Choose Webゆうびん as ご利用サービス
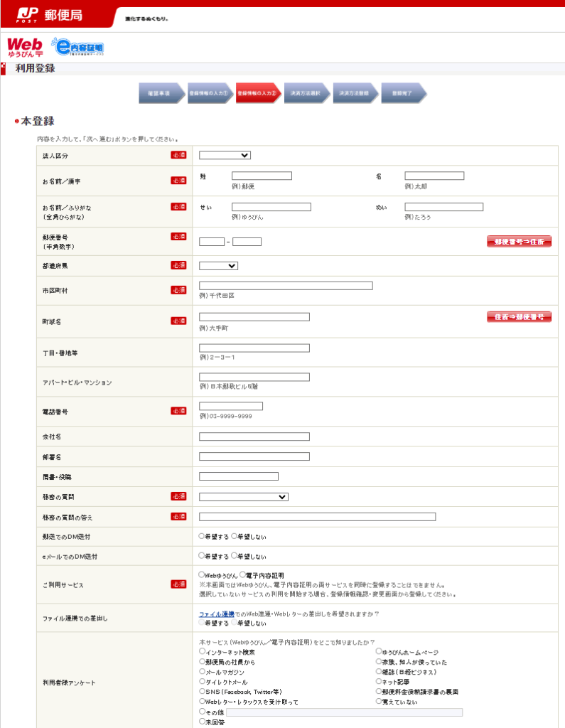The image size is (565, 728). tap(202, 574)
